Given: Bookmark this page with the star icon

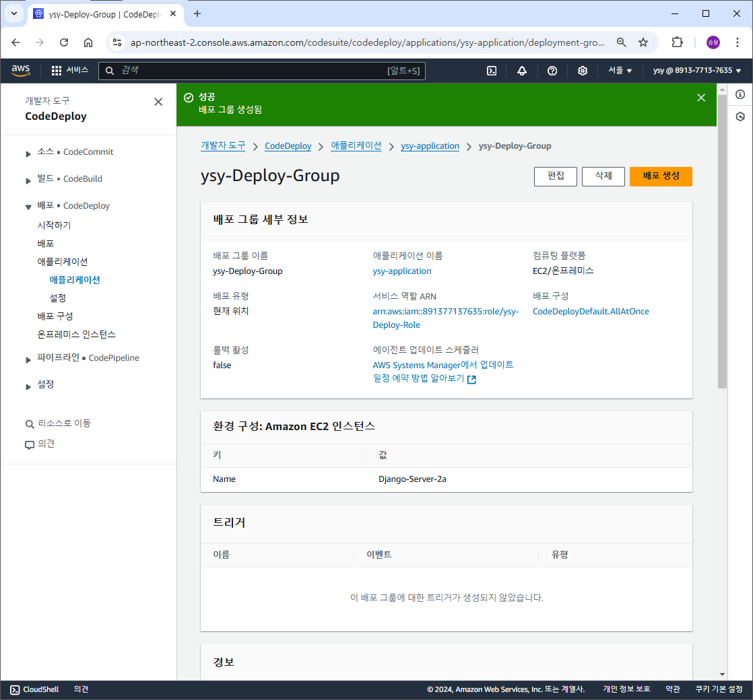Looking at the screenshot, I should 643,42.
